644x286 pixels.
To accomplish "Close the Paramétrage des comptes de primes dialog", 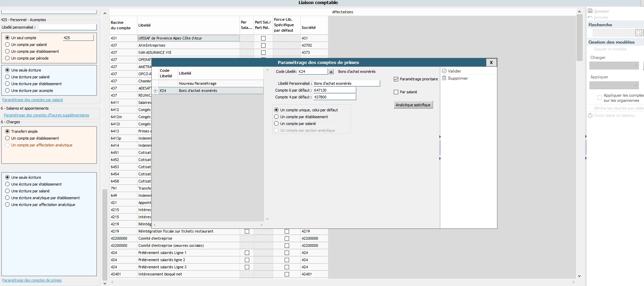I will coord(491,62).
